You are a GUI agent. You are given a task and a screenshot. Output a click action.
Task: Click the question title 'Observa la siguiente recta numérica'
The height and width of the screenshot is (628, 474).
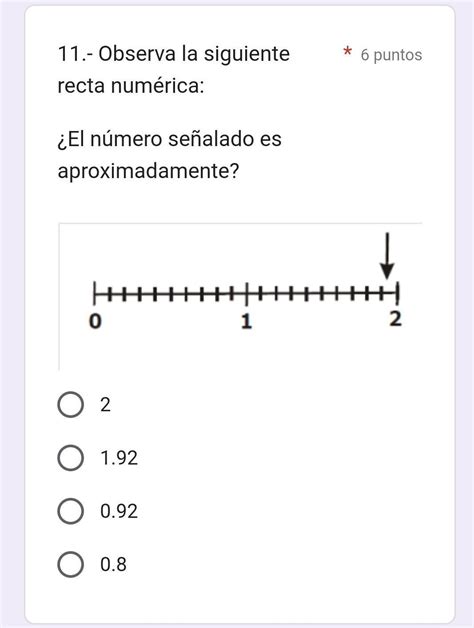tap(173, 69)
